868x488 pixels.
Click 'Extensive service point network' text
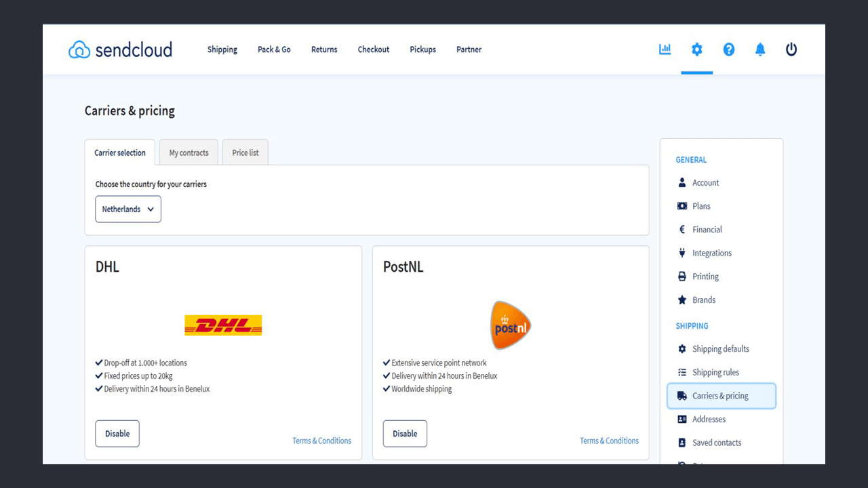(439, 363)
